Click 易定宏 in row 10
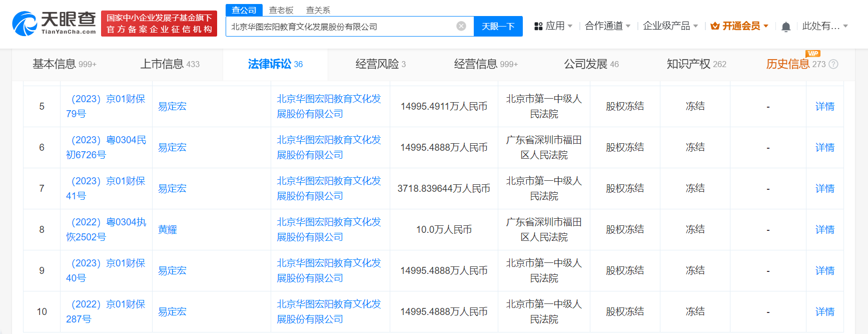 pyautogui.click(x=172, y=311)
